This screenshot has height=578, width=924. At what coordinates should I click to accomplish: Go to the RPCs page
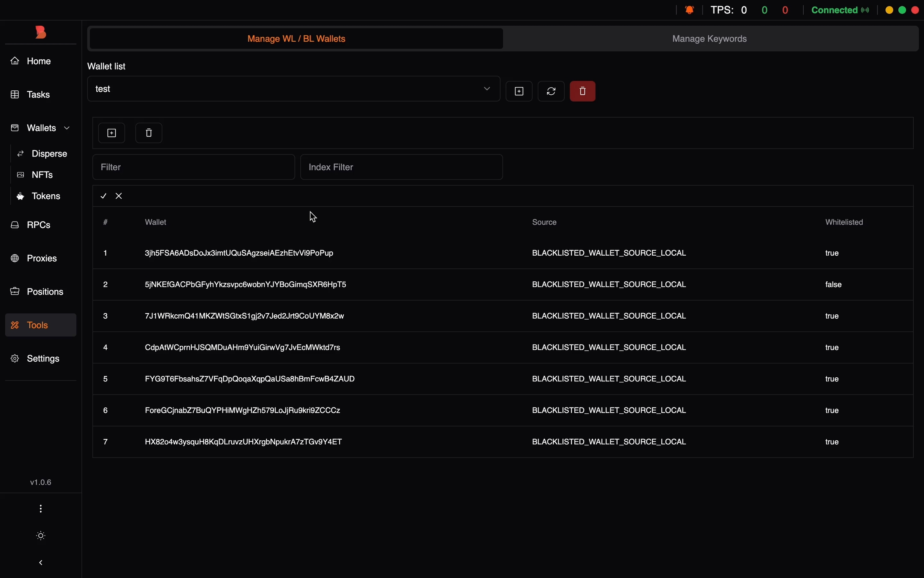point(38,225)
